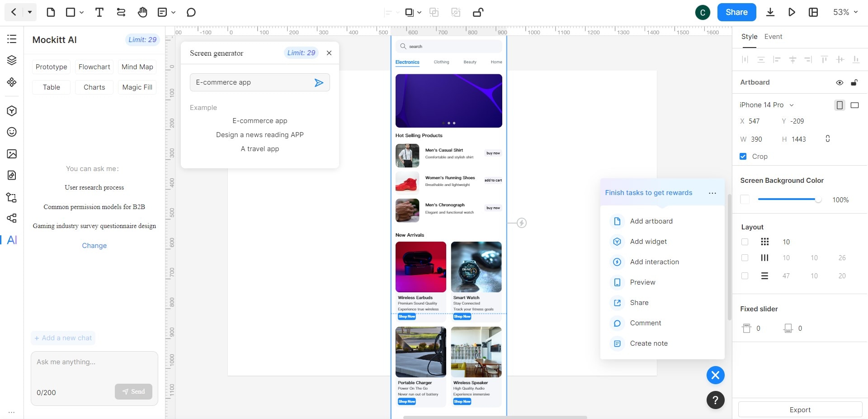This screenshot has width=868, height=419.
Task: Uncheck the Crop checkbox
Action: [743, 157]
